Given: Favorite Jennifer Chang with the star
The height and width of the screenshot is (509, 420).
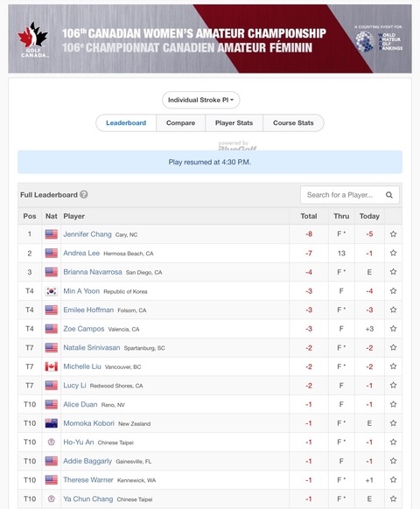Looking at the screenshot, I should pos(394,234).
